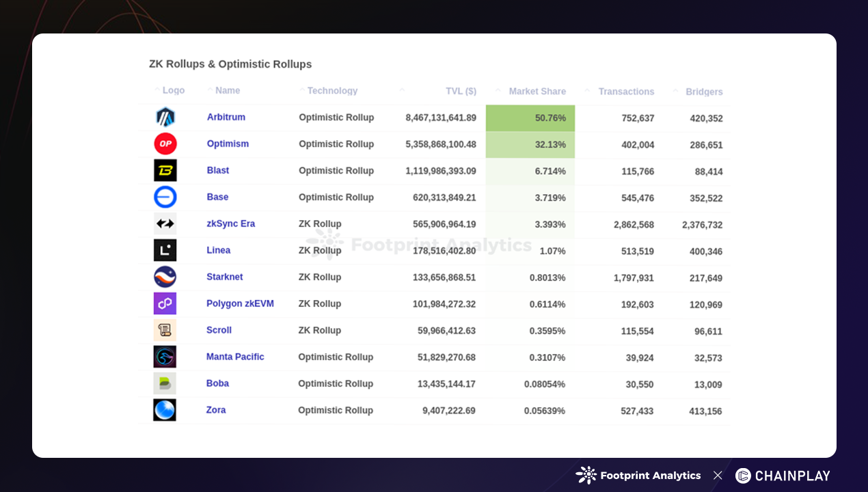Screen dimensions: 868x492
Task: Sort by Bridgers column header
Action: pyautogui.click(x=703, y=92)
